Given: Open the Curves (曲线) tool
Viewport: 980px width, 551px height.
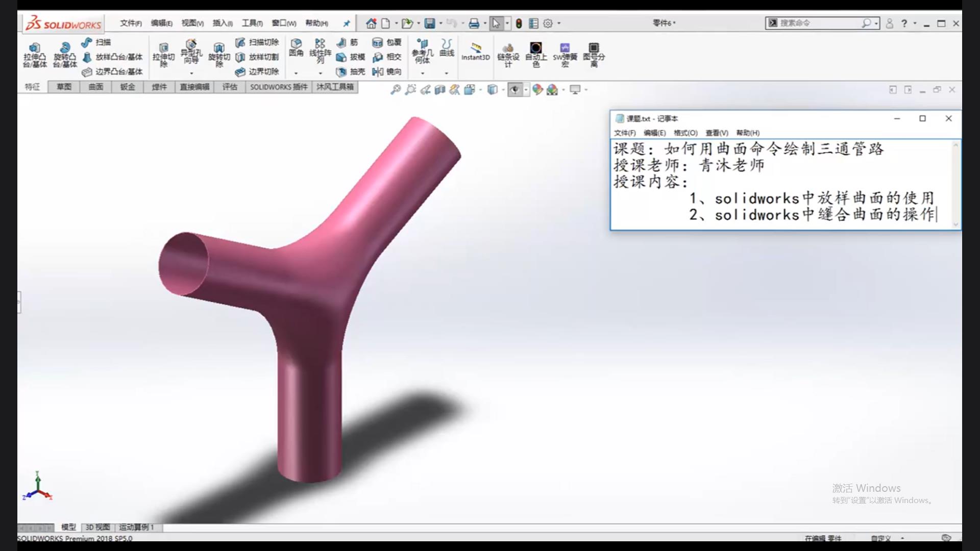Looking at the screenshot, I should [x=447, y=48].
